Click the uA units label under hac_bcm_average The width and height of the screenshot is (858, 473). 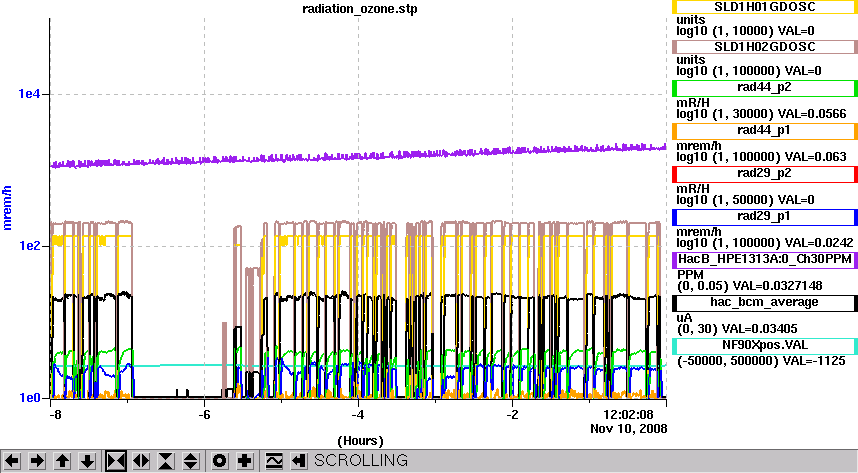[x=685, y=318]
